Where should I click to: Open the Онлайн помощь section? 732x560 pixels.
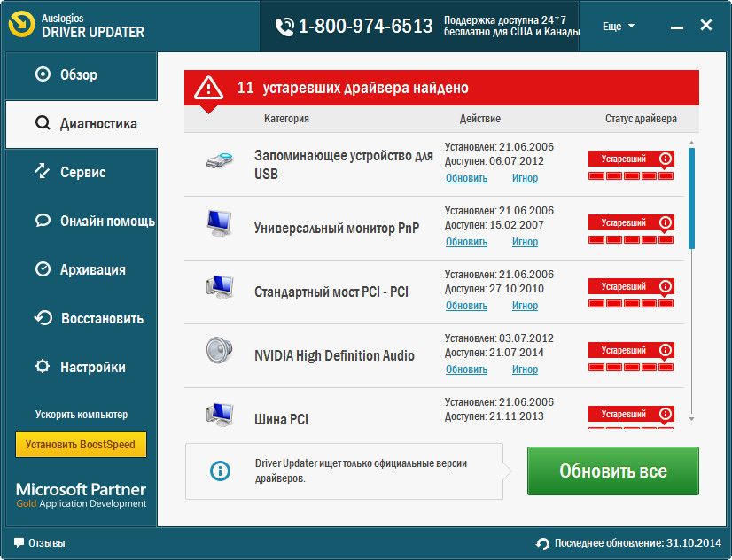click(82, 221)
